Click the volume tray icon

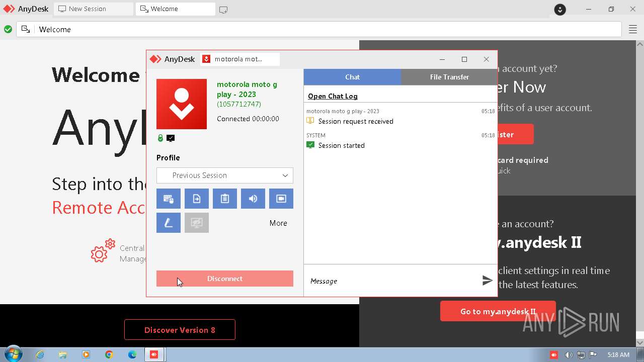[x=569, y=355]
